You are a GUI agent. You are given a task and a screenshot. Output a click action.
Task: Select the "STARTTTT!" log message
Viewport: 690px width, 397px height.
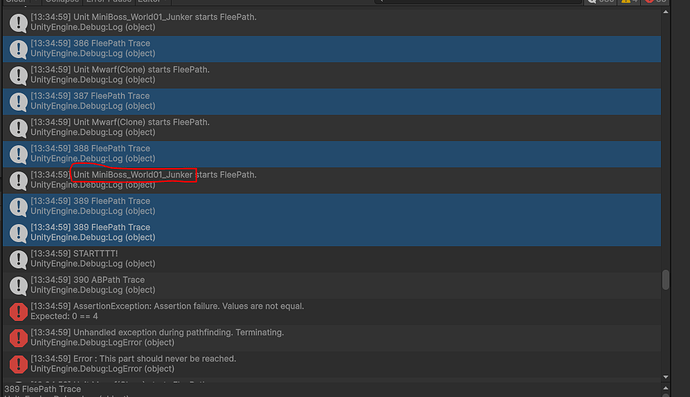point(332,259)
